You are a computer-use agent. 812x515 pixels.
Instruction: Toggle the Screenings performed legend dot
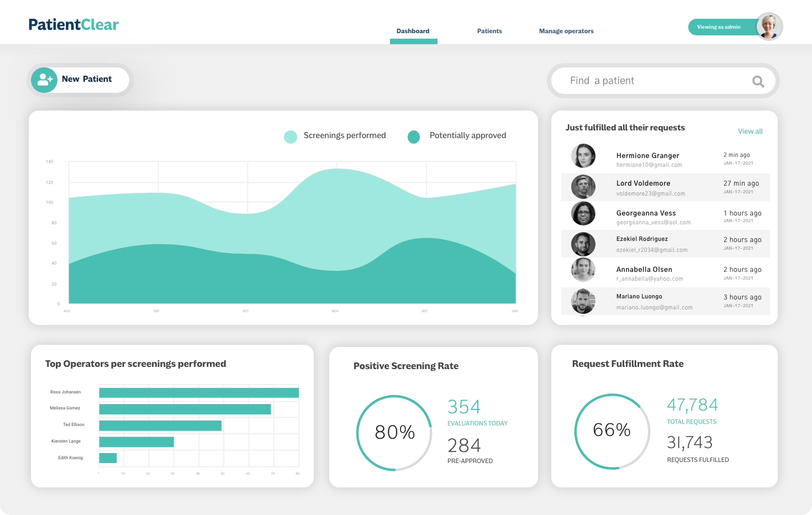[291, 136]
